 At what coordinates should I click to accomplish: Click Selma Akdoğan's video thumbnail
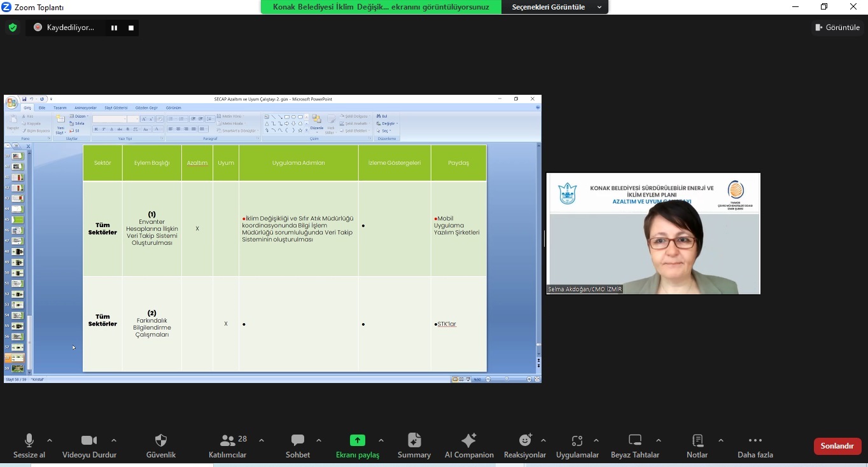tap(653, 233)
